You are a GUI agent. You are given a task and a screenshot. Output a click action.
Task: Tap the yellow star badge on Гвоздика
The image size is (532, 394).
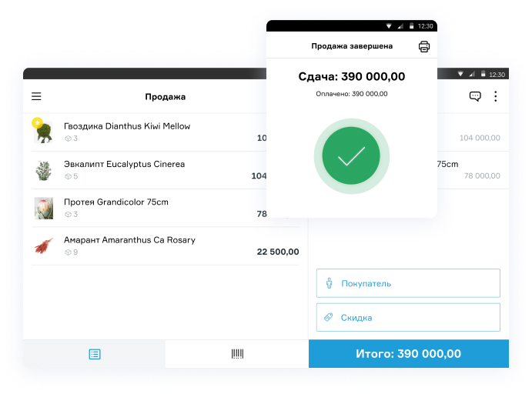coord(37,122)
